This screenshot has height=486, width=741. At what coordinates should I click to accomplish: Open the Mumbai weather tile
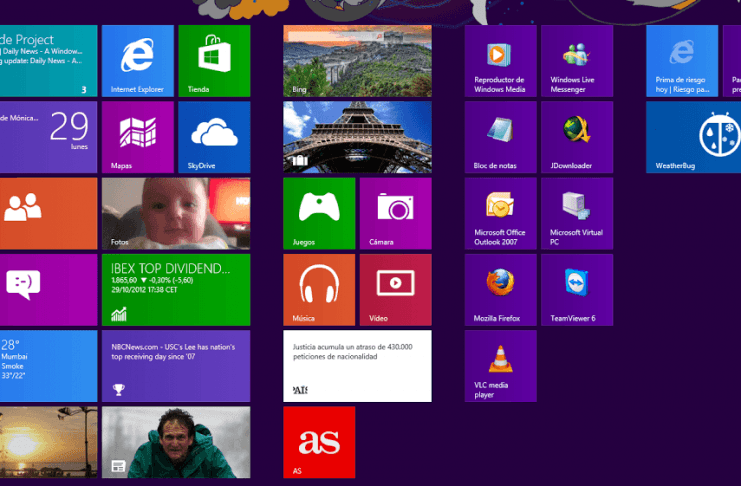point(49,366)
